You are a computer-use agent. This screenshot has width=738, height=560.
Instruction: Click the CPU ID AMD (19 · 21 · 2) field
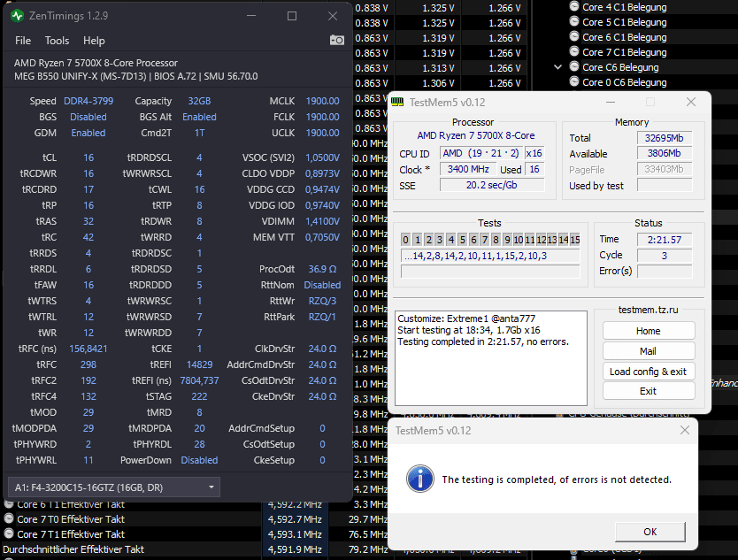pos(480,153)
